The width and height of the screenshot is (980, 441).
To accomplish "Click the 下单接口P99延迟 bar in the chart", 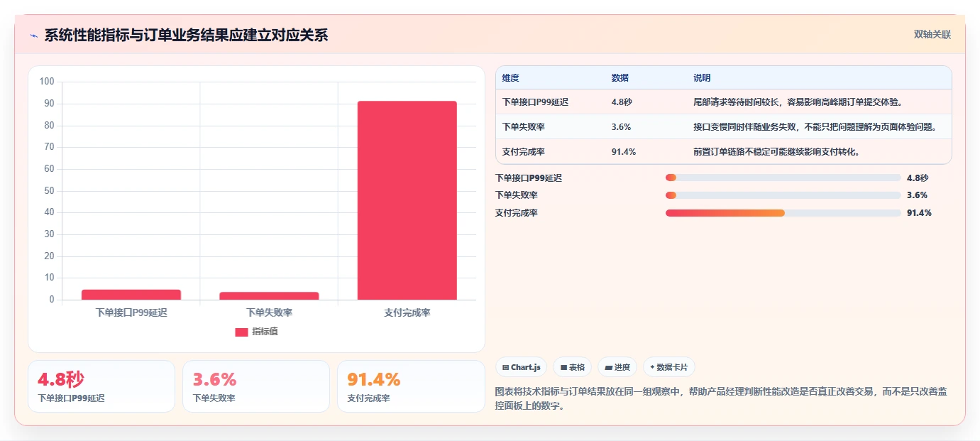I will 131,295.
